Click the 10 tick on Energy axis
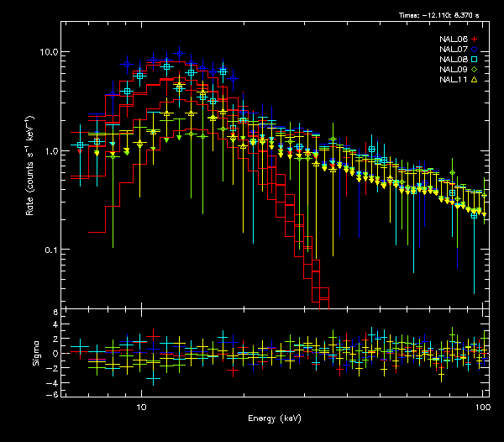The width and height of the screenshot is (504, 442). point(142,407)
